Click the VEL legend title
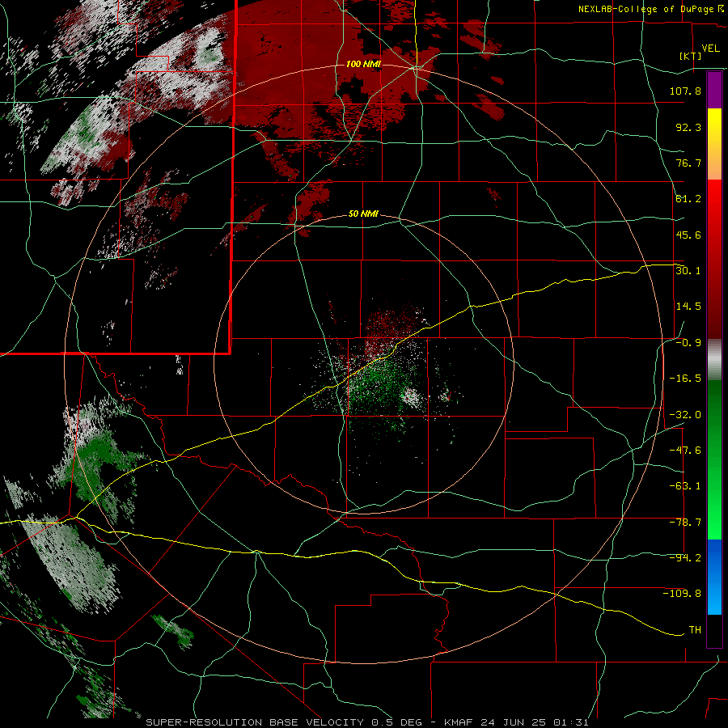This screenshot has width=728, height=728. tap(710, 49)
